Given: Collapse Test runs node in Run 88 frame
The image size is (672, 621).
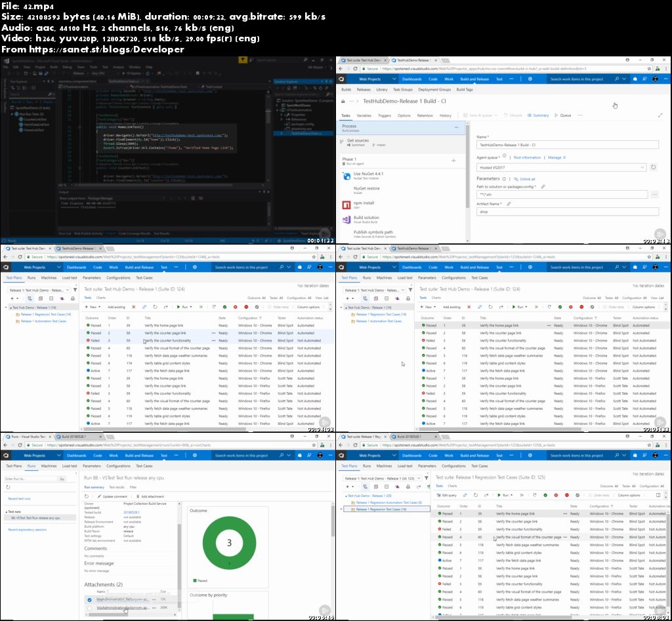Looking at the screenshot, I should tap(6, 511).
